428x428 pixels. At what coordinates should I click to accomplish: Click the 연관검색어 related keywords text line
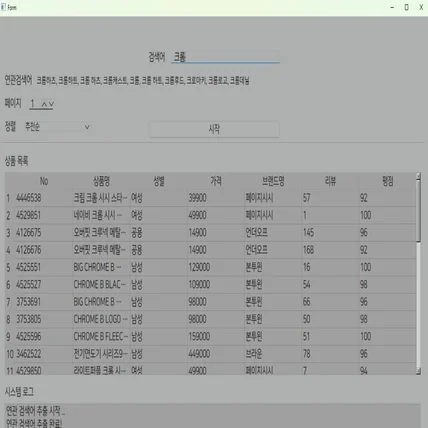[x=143, y=81]
